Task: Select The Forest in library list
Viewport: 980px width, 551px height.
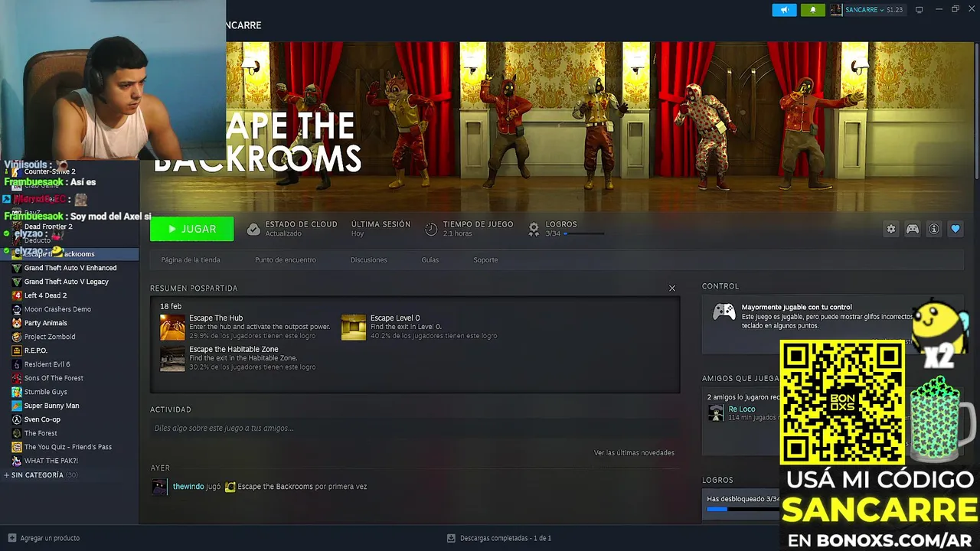Action: click(x=41, y=433)
